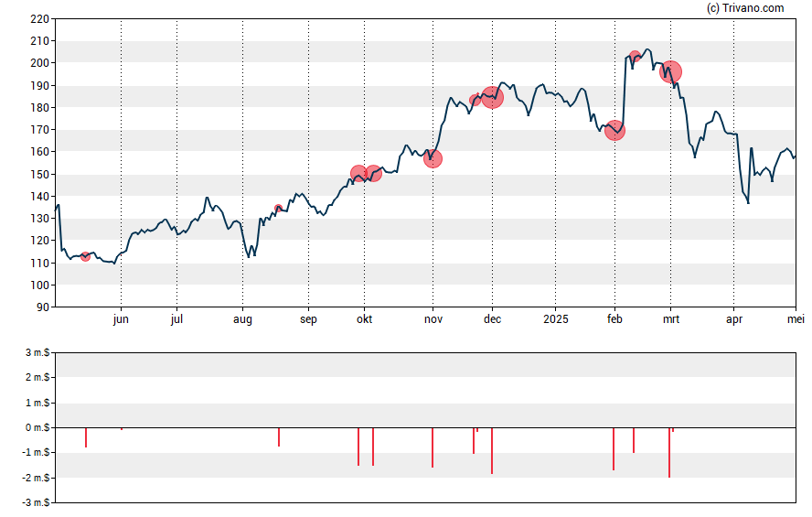
Task: Click the small late-November red marker near 183
Action: coord(475,100)
